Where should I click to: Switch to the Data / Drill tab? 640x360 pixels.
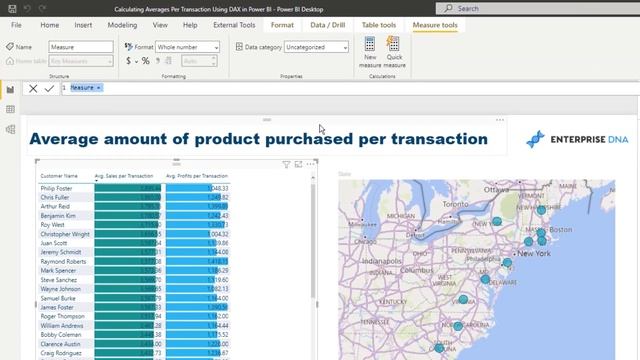tap(328, 25)
